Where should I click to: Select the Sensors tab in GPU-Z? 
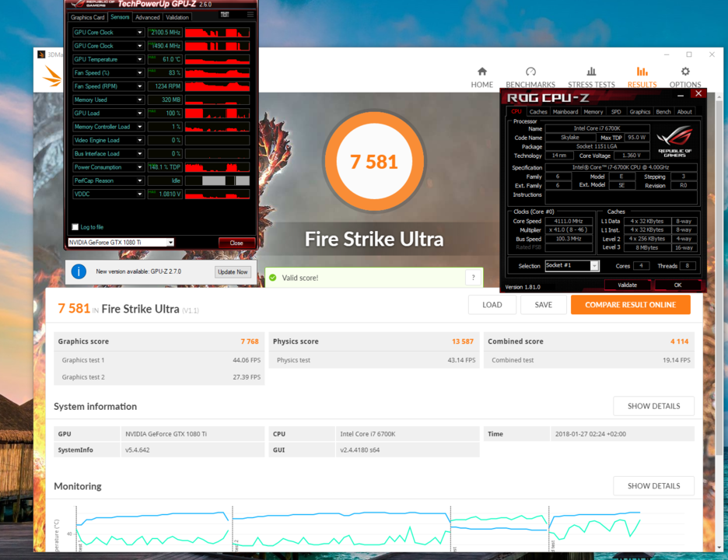point(120,16)
